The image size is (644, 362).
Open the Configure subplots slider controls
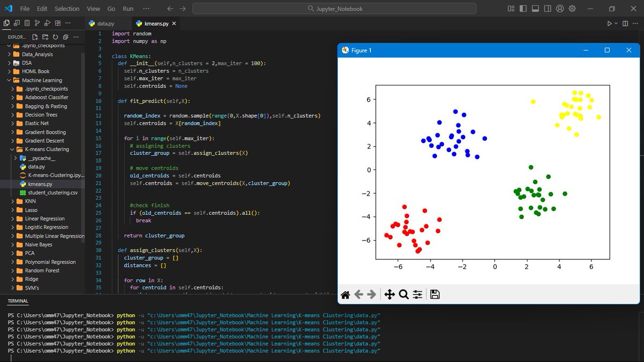[x=418, y=294]
